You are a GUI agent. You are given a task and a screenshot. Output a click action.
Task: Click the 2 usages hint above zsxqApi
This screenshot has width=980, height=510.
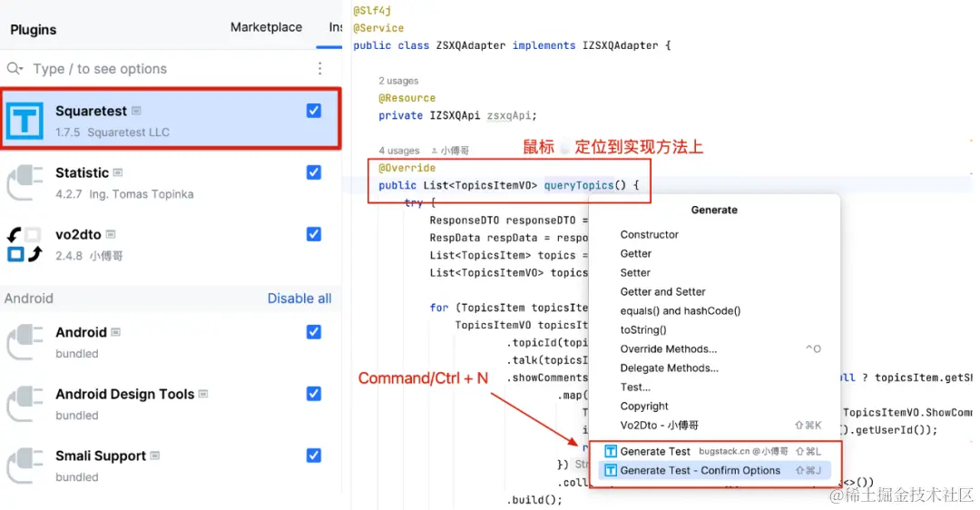[398, 81]
